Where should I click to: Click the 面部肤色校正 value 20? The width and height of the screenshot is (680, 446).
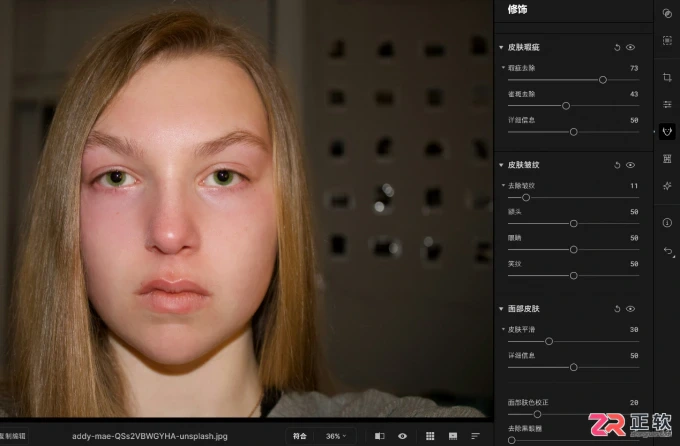634,403
